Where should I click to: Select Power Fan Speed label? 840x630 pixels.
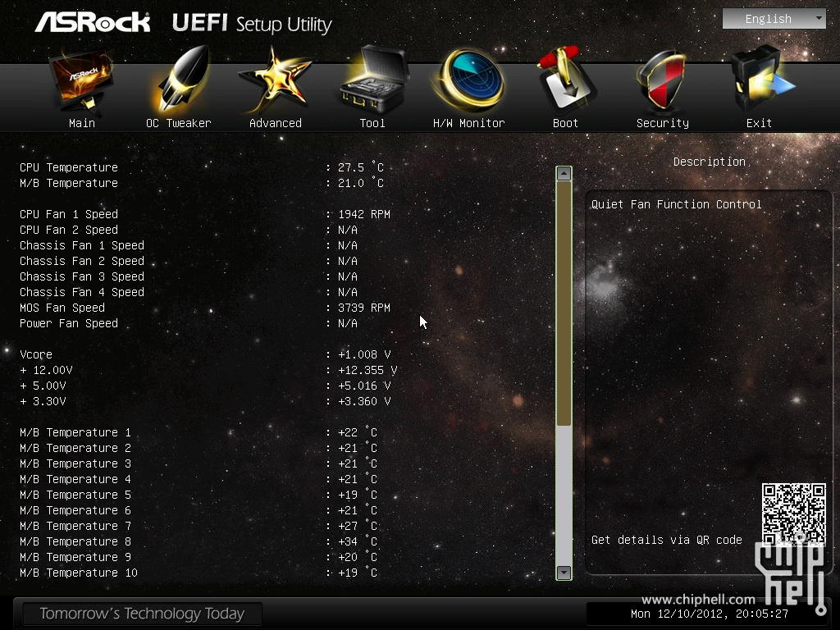click(x=69, y=323)
